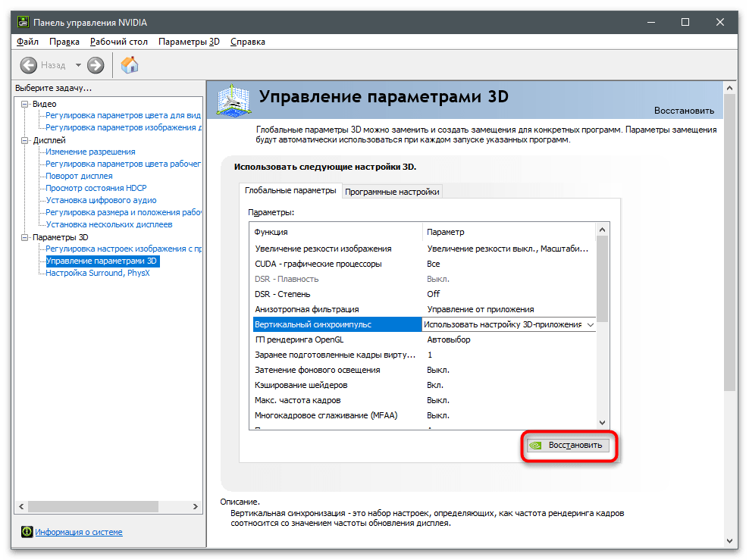Viewport: 749px width, 560px height.
Task: Click task tree scrollbar right arrow
Action: pos(196,506)
